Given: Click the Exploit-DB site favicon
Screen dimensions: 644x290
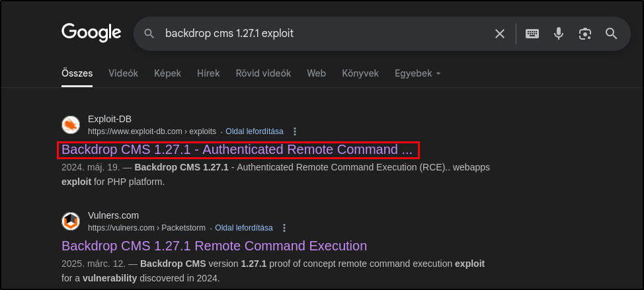Looking at the screenshot, I should tap(71, 125).
